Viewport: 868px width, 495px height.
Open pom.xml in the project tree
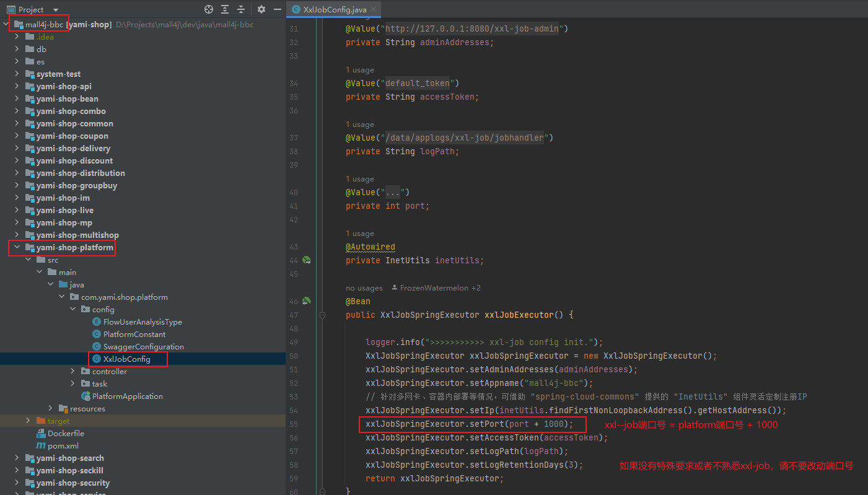63,445
